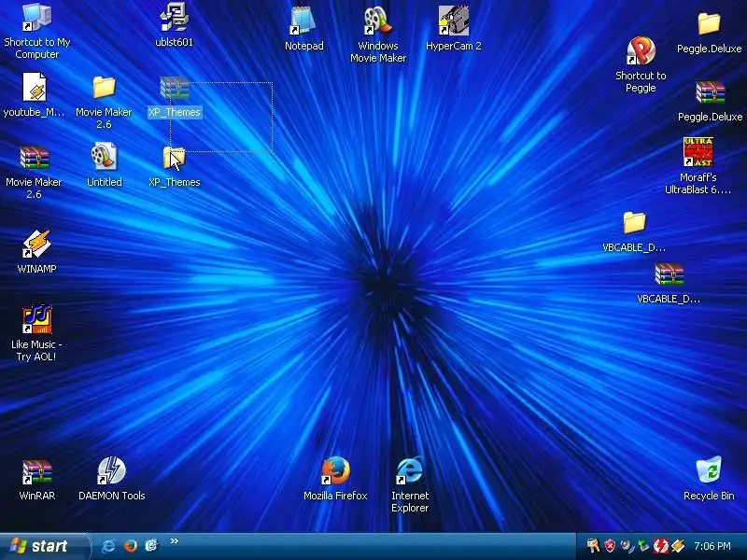The height and width of the screenshot is (560, 747).
Task: Select the Windows Movie Maker shortcut
Action: (x=378, y=21)
